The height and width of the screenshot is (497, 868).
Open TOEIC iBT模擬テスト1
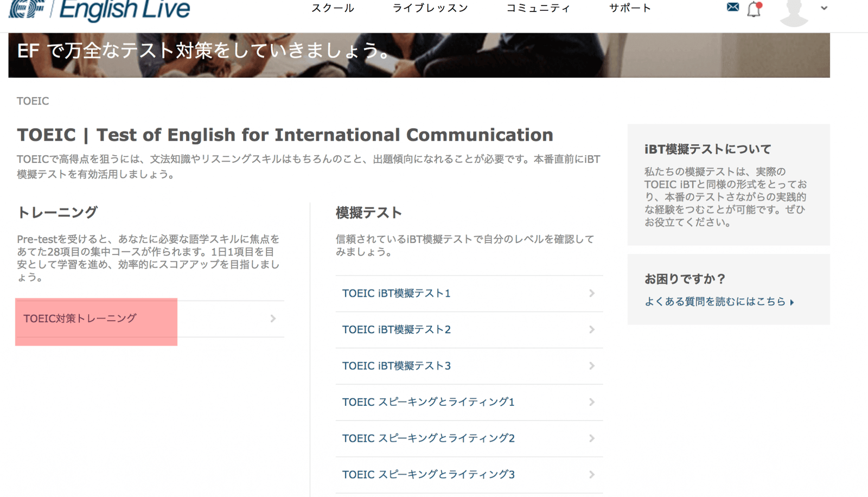coord(469,294)
